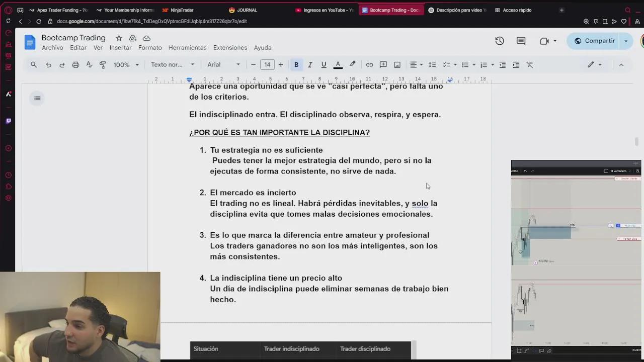Viewport: 644px width, 362px height.
Task: Open the text color picker
Action: (x=338, y=64)
